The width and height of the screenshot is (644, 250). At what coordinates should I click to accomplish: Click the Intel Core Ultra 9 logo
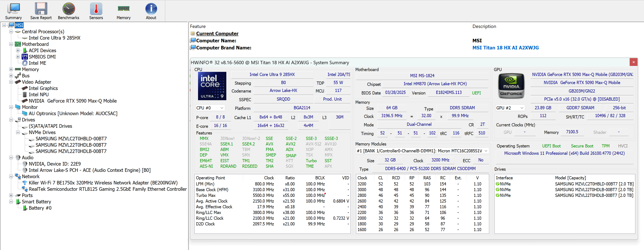[212, 86]
